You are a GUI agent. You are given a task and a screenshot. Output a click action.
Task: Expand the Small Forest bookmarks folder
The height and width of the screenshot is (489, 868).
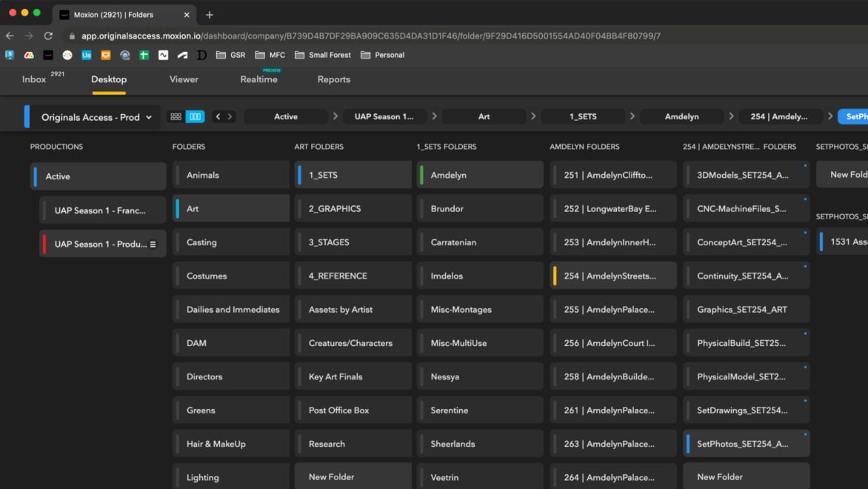tap(322, 55)
